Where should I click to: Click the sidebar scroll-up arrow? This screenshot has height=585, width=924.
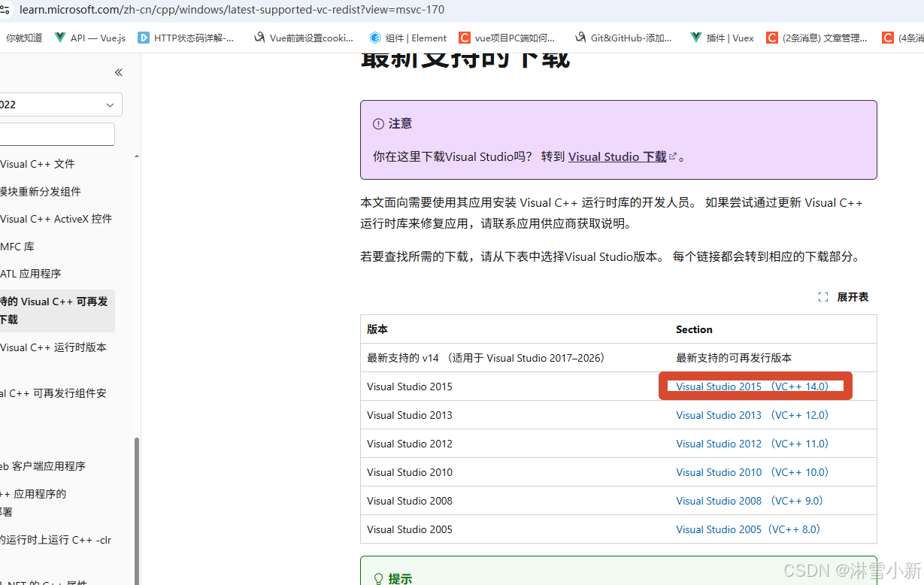(136, 156)
